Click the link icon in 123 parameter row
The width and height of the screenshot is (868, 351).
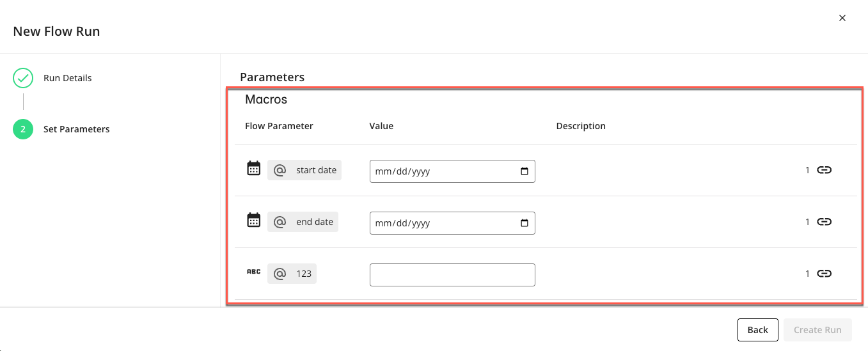pos(825,274)
